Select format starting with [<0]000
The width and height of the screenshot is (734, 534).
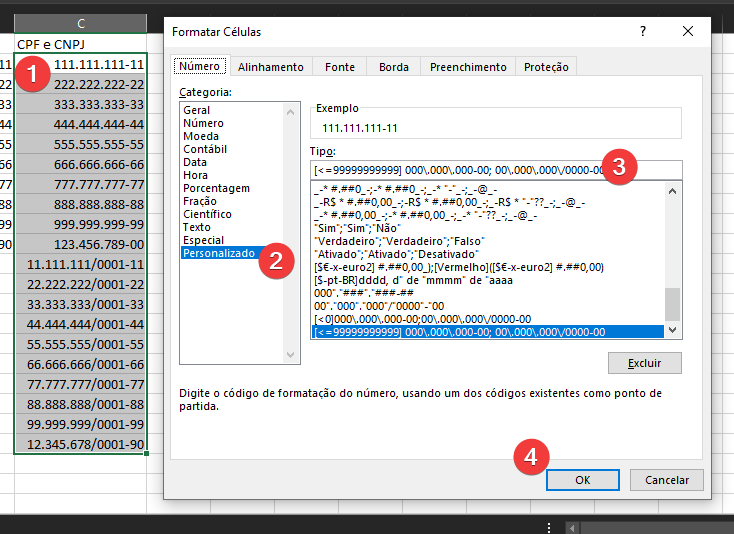[488, 319]
